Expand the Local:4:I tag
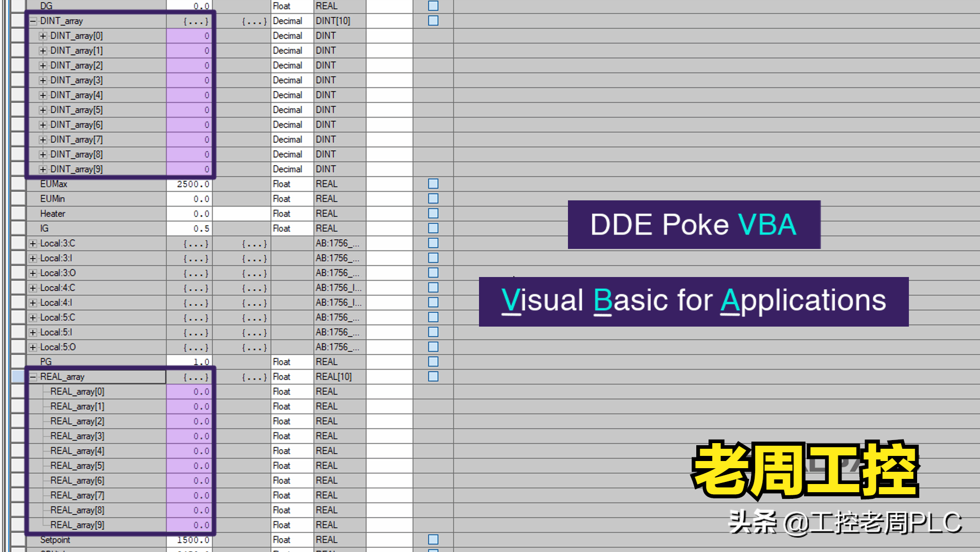 (x=32, y=303)
